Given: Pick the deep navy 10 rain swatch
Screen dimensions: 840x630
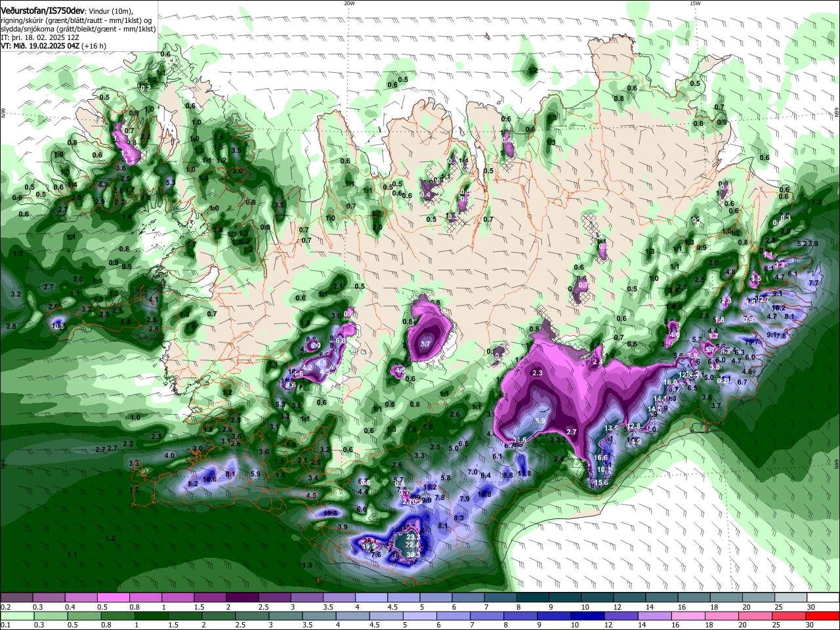Looking at the screenshot, I should (x=587, y=616).
